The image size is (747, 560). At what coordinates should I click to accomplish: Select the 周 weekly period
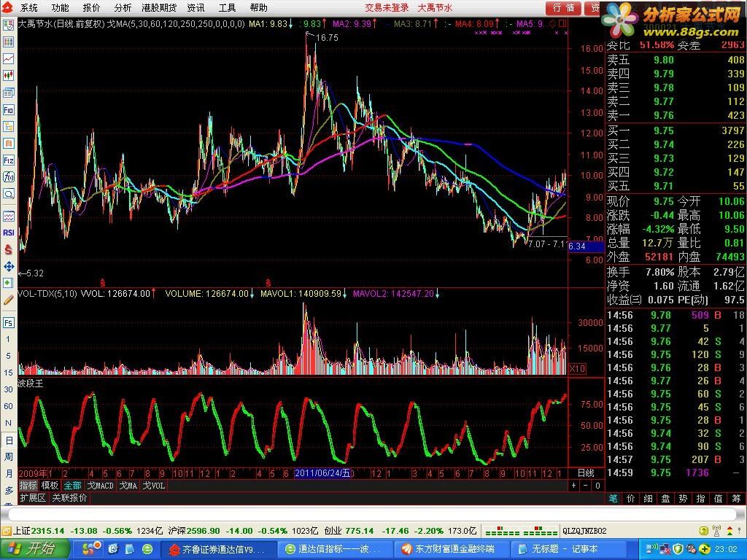click(x=9, y=457)
